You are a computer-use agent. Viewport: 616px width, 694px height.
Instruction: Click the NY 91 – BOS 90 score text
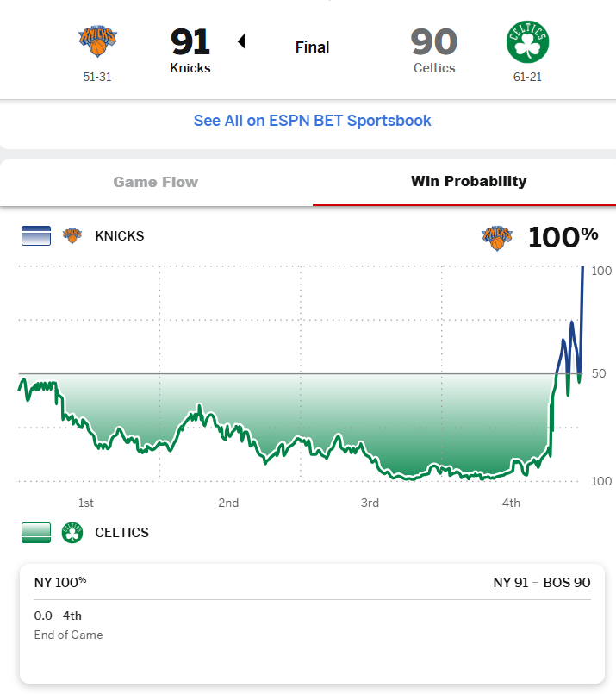(x=542, y=582)
